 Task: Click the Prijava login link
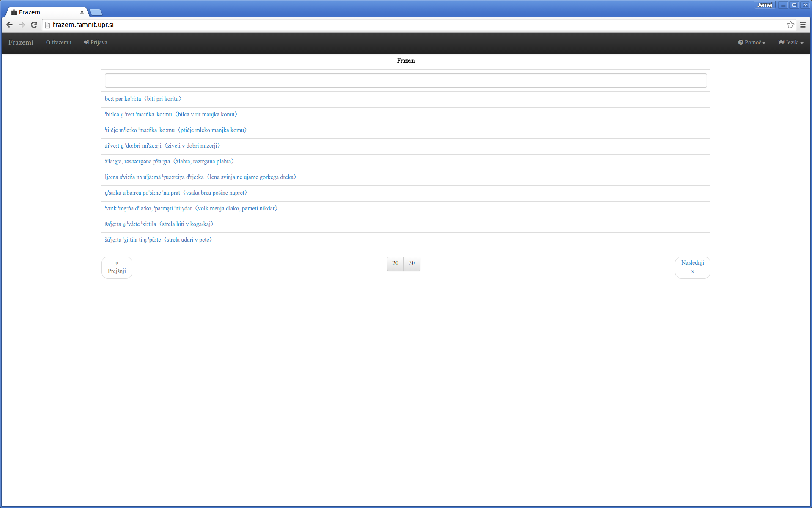pyautogui.click(x=96, y=42)
